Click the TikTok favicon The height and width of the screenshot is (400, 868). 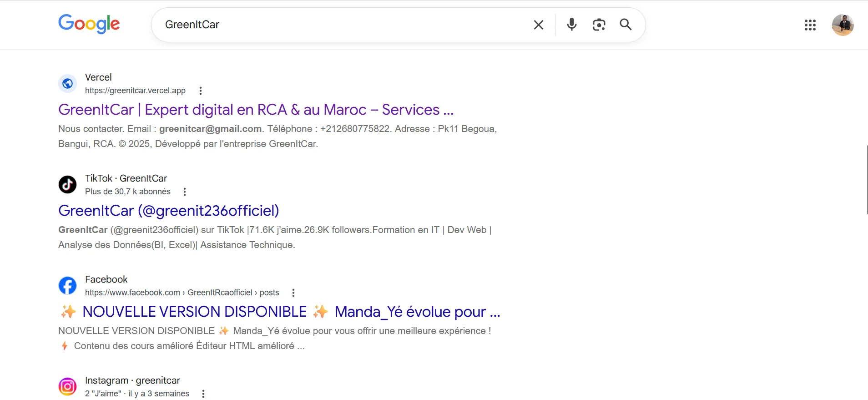tap(67, 185)
